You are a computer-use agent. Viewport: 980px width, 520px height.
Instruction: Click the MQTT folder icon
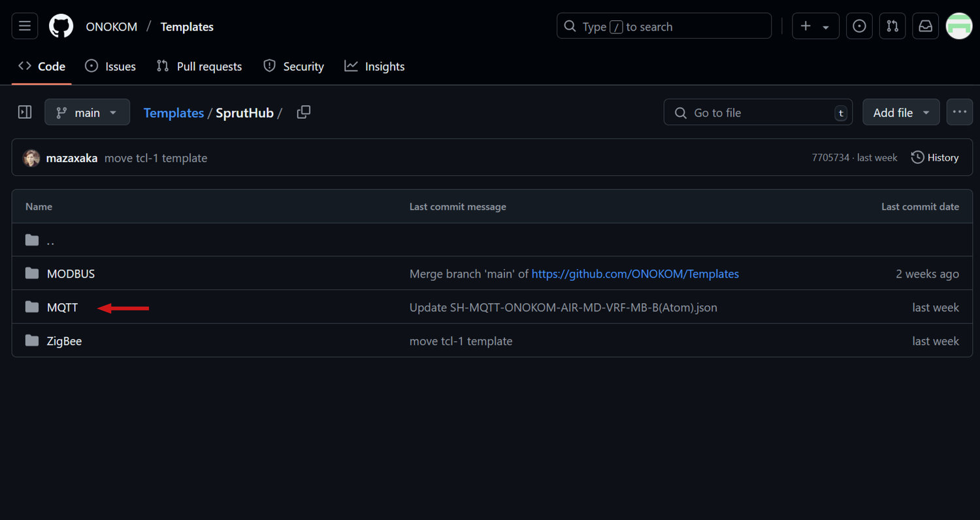click(32, 306)
